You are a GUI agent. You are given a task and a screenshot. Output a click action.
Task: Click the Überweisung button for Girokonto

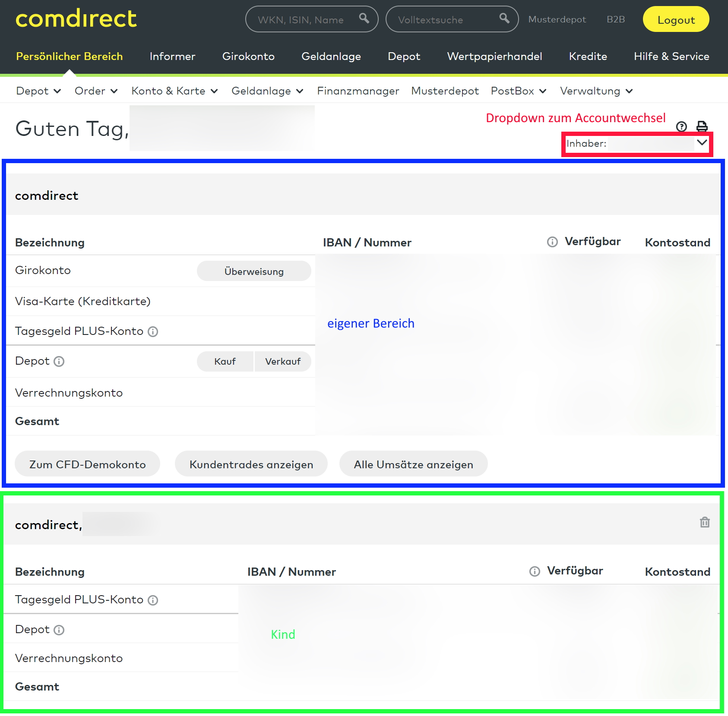(x=254, y=271)
